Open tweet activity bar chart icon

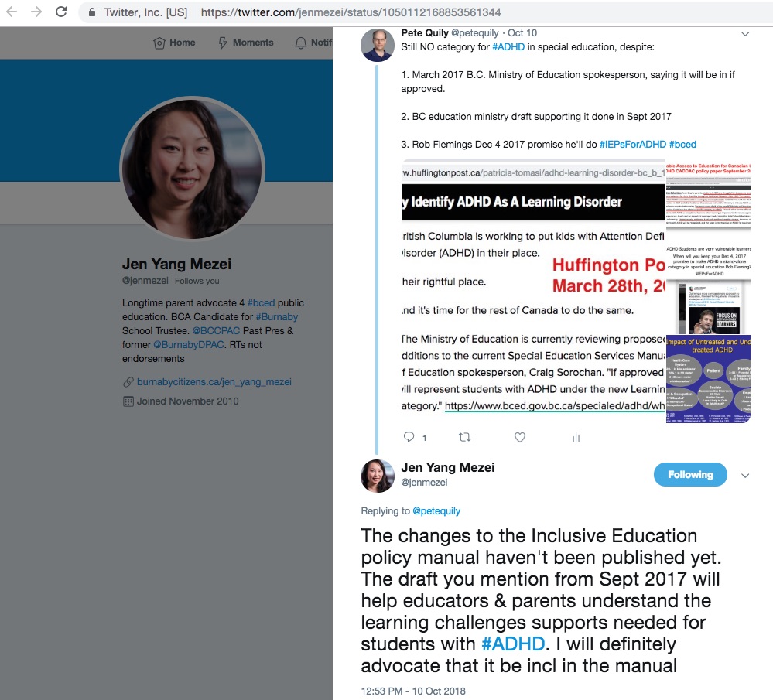click(x=576, y=437)
